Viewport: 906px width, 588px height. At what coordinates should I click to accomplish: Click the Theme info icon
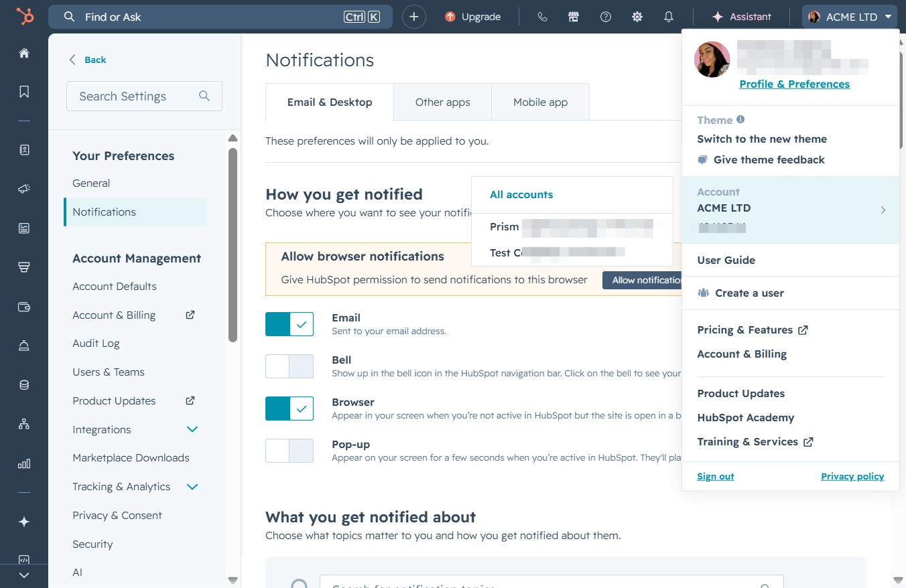(740, 119)
